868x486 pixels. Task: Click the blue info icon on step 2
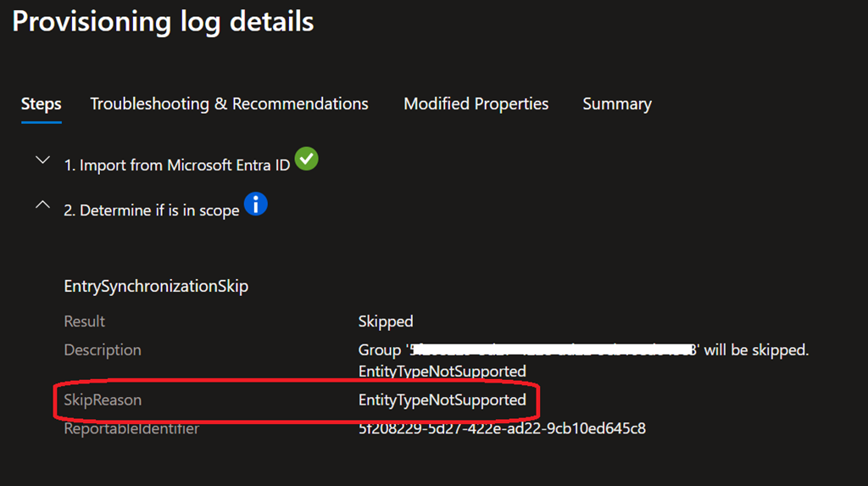point(255,204)
